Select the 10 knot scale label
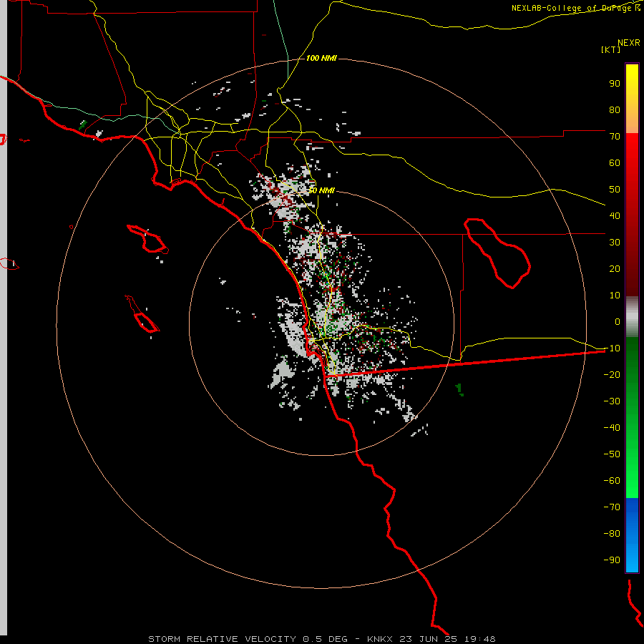The width and height of the screenshot is (644, 644). click(615, 296)
